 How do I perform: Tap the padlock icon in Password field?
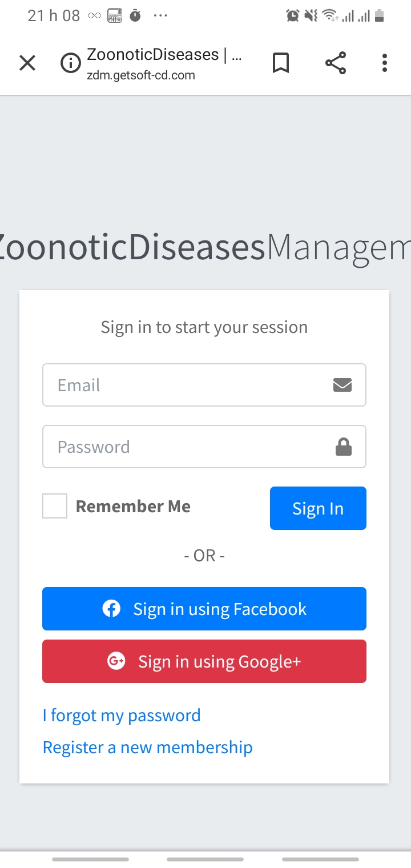pos(343,447)
